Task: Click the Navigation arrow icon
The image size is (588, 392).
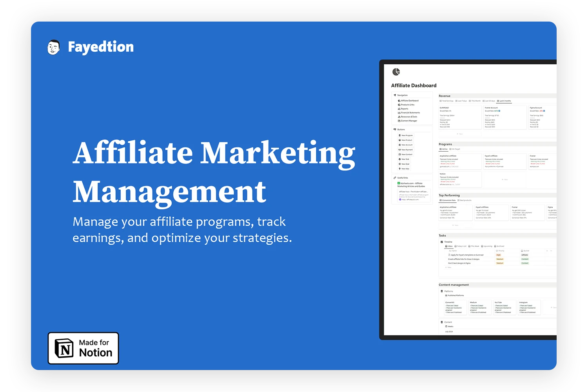Action: pyautogui.click(x=395, y=95)
